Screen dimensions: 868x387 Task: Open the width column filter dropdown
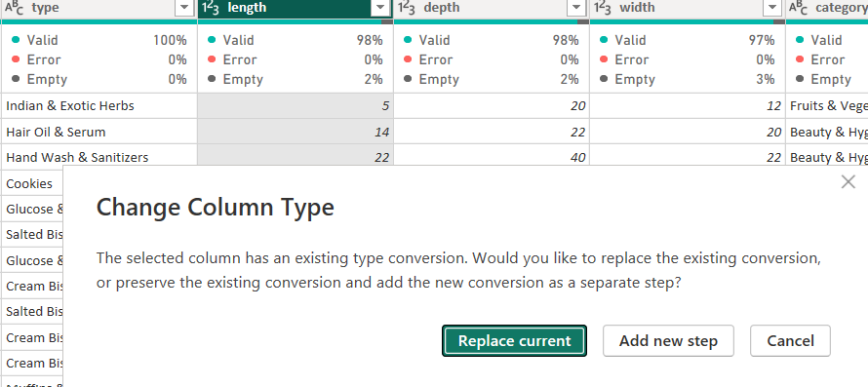pyautogui.click(x=772, y=8)
